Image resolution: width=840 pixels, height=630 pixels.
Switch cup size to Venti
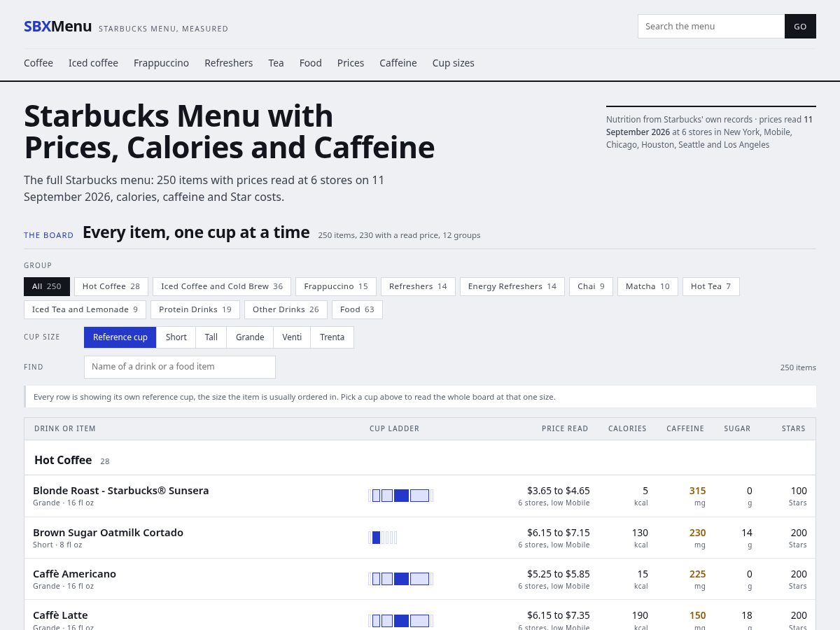click(292, 337)
